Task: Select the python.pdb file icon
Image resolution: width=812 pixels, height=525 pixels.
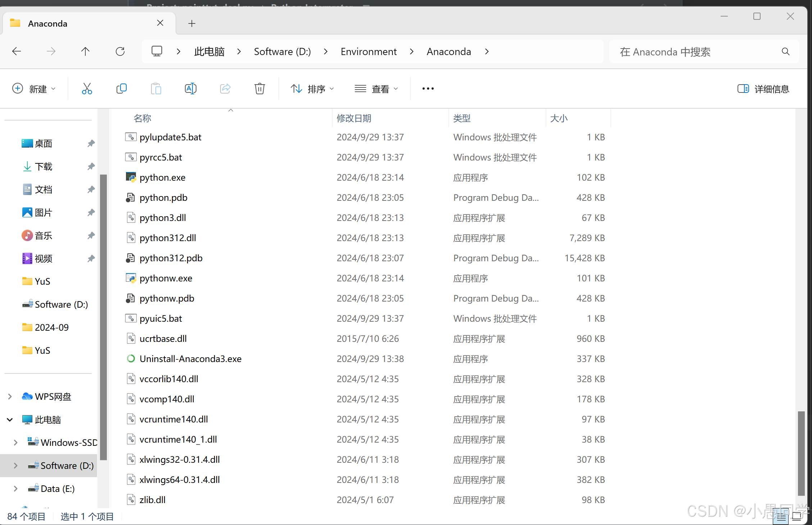Action: [x=130, y=198]
